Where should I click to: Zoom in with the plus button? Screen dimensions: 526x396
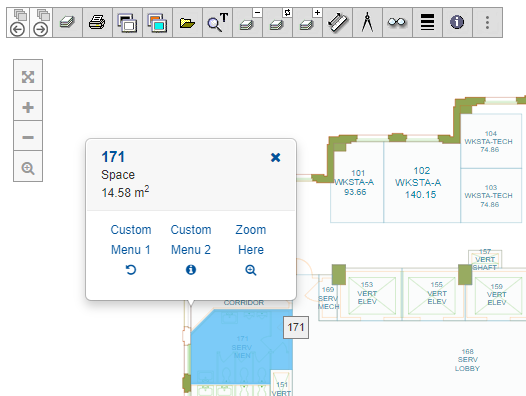[x=28, y=107]
